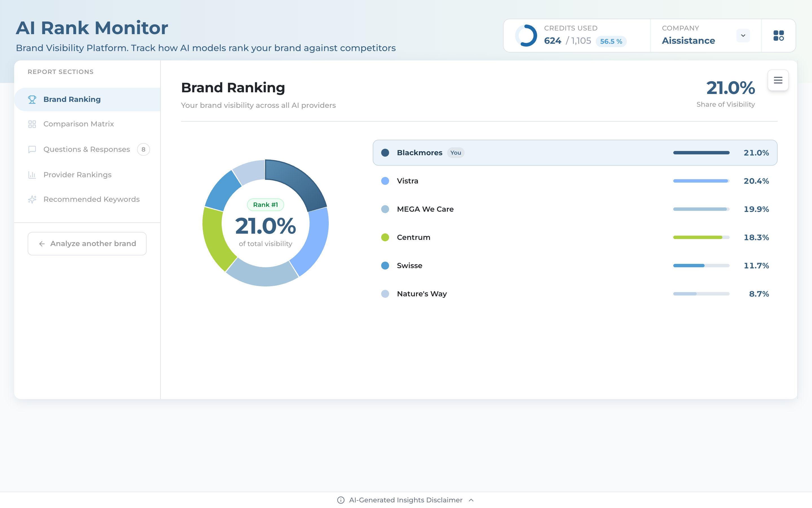Click the Vistra visibility progress bar

click(x=701, y=181)
